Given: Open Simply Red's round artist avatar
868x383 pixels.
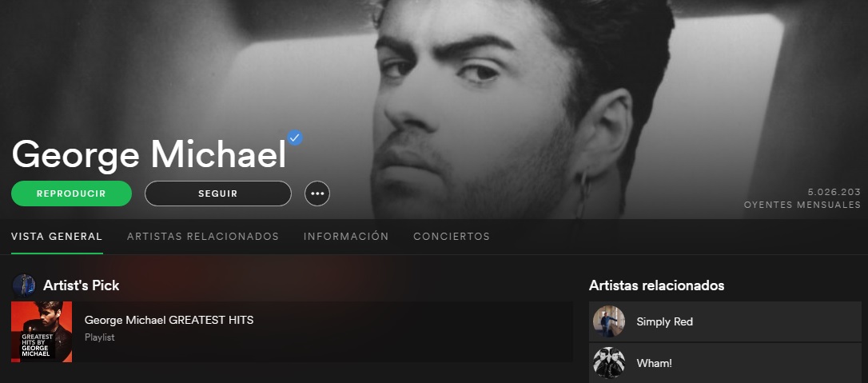Looking at the screenshot, I should pos(609,321).
